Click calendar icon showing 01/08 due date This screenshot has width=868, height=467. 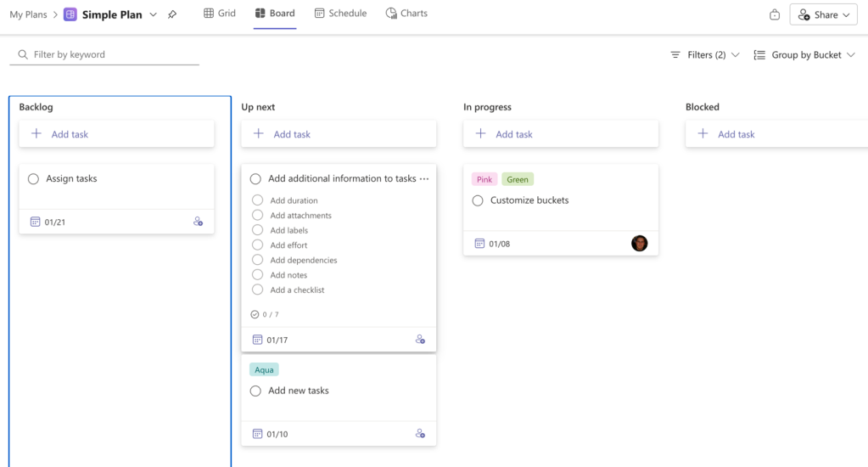pyautogui.click(x=479, y=244)
